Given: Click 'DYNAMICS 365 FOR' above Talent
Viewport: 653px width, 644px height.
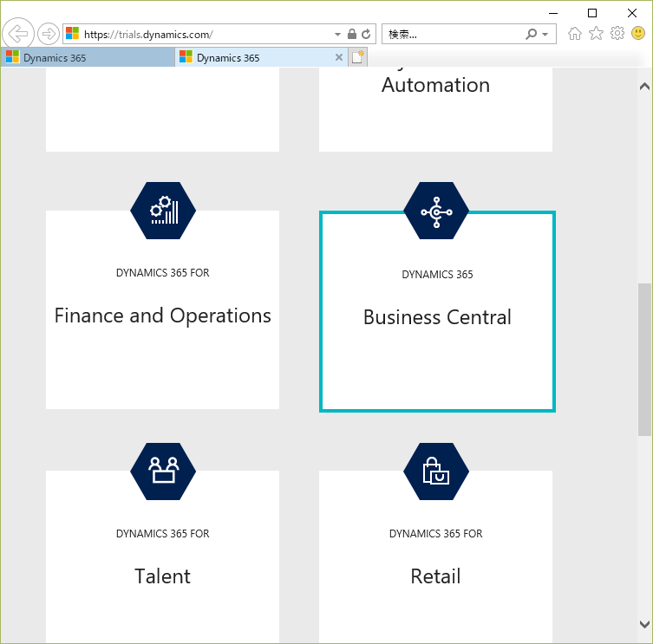Looking at the screenshot, I should (x=163, y=534).
